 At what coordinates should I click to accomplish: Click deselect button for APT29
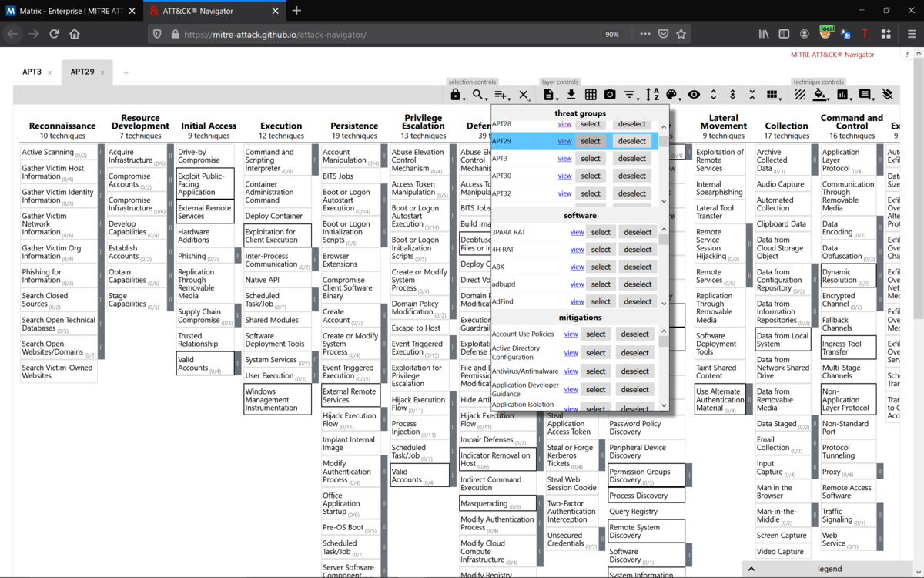tap(632, 141)
